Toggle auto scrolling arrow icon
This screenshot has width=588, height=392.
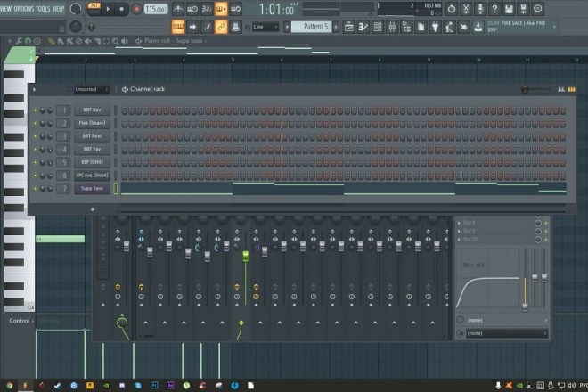tap(192, 27)
